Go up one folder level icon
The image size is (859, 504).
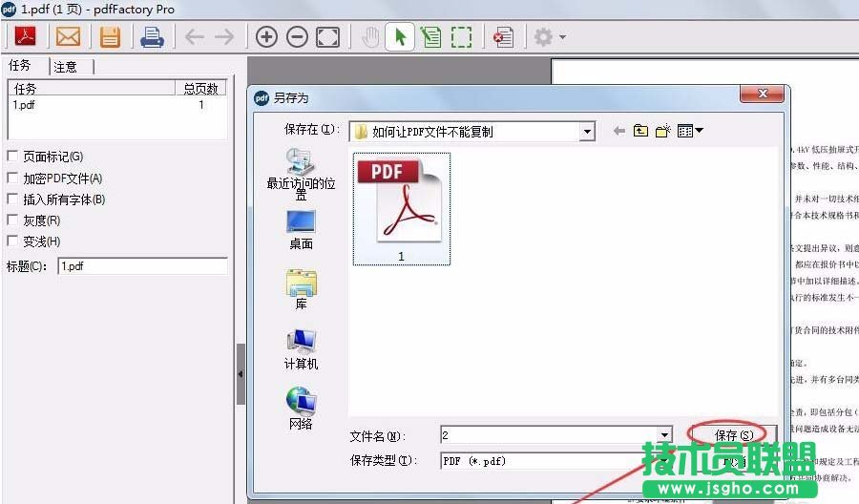tap(640, 131)
